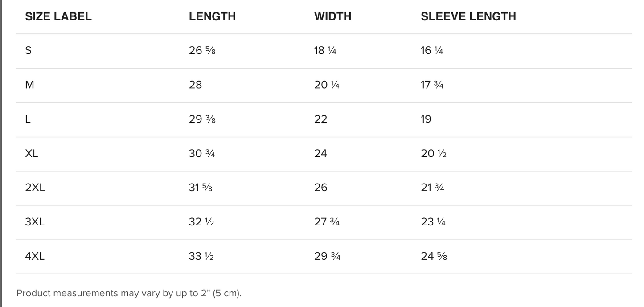Screen dimensions: 644x307
Task: Select the 2XL size row label
Action: point(35,188)
